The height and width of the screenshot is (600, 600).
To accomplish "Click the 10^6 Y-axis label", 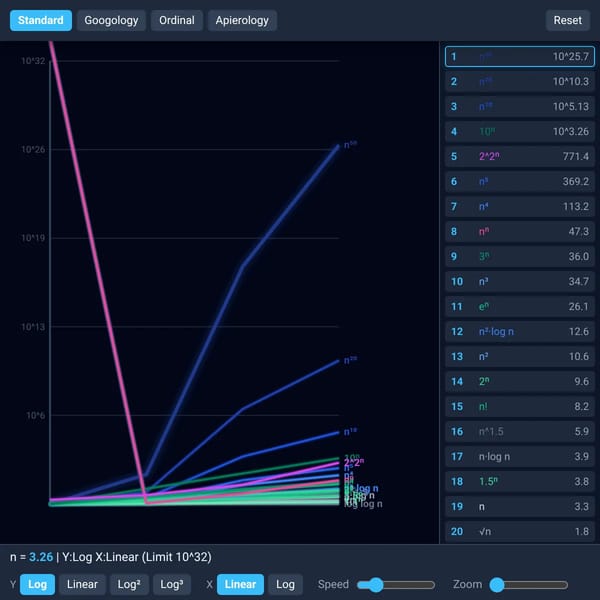I will [x=35, y=415].
